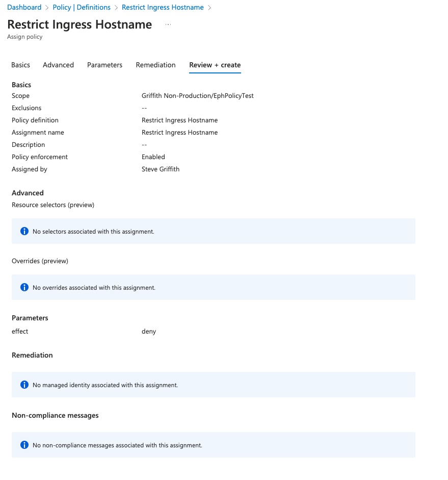Image resolution: width=448 pixels, height=480 pixels.
Task: Click the Assigned by Steve Griffith value
Action: coord(161,169)
